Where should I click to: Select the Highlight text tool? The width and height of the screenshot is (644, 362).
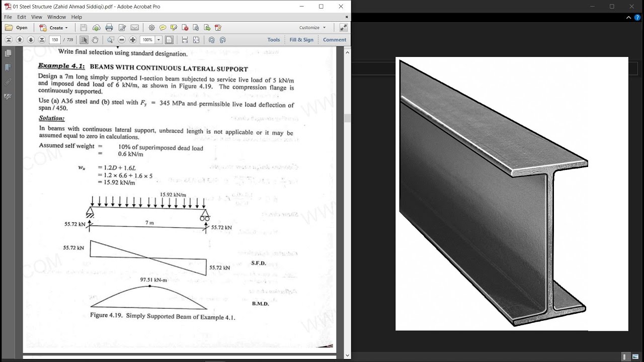coord(174,28)
